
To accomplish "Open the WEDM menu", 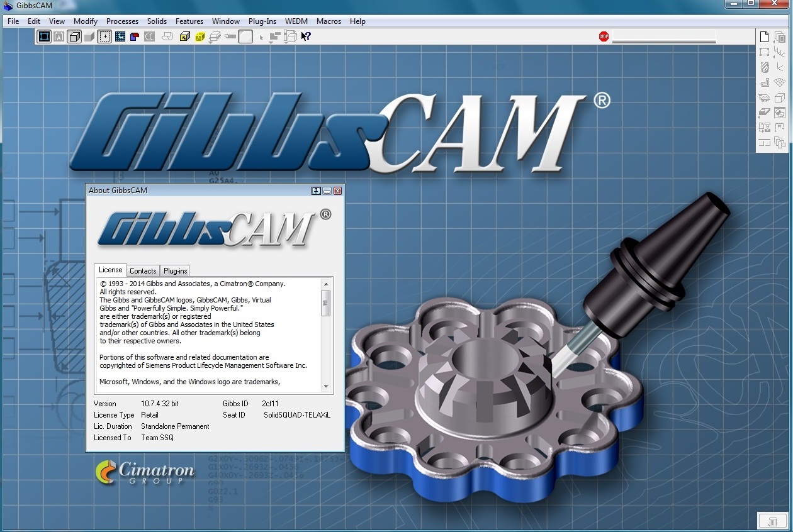I will 296,21.
